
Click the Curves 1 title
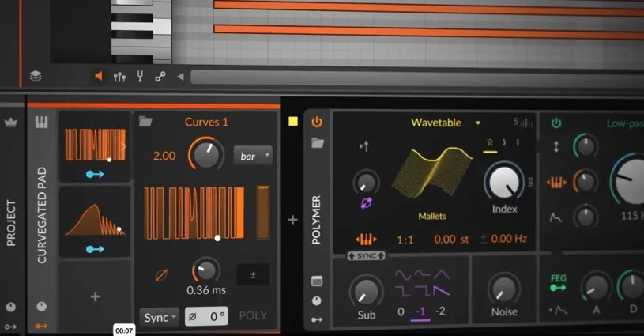click(x=206, y=122)
